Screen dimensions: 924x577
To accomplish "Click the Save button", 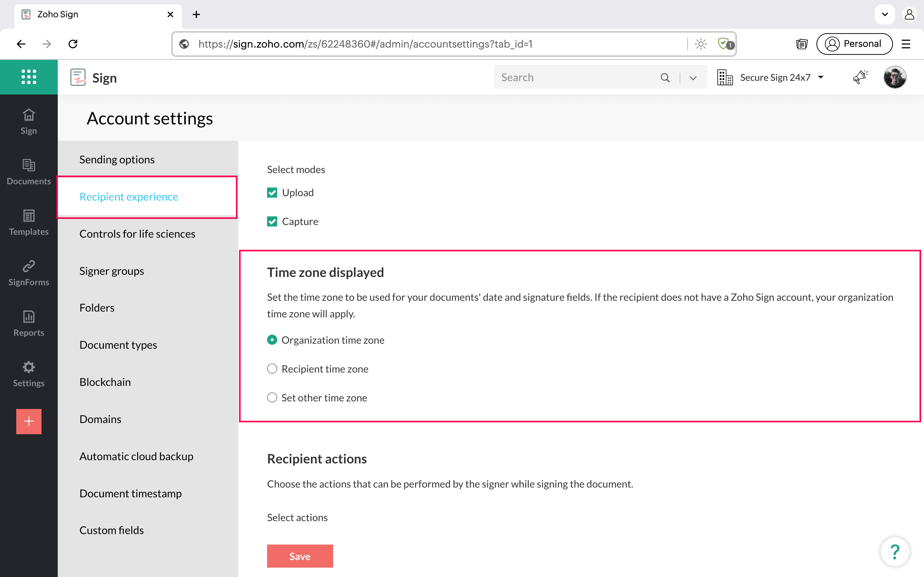I will tap(300, 556).
